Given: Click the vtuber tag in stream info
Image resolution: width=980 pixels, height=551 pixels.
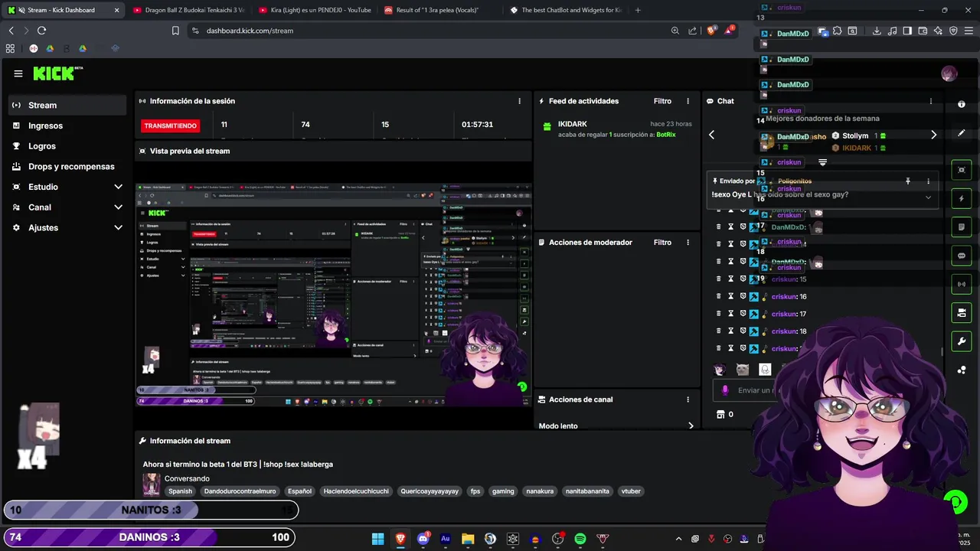Looking at the screenshot, I should [x=631, y=491].
